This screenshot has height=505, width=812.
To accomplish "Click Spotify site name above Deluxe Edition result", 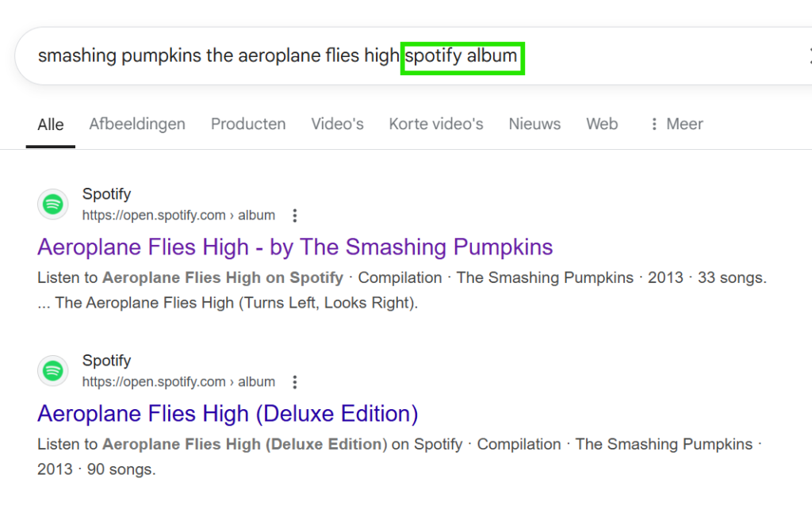I will click(x=107, y=361).
